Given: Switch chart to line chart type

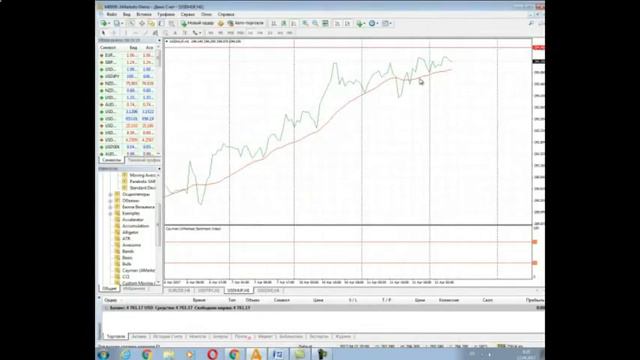Looking at the screenshot, I should tap(293, 23).
